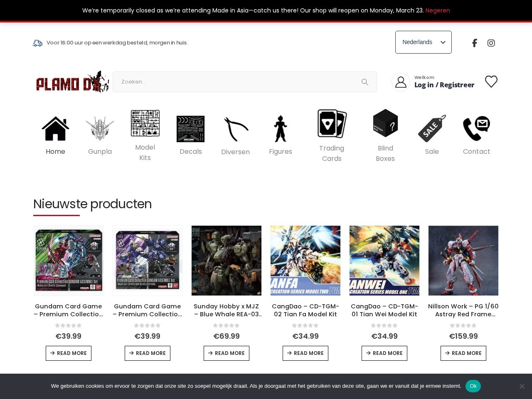Open the Blind Boxes cube icon

point(385,123)
